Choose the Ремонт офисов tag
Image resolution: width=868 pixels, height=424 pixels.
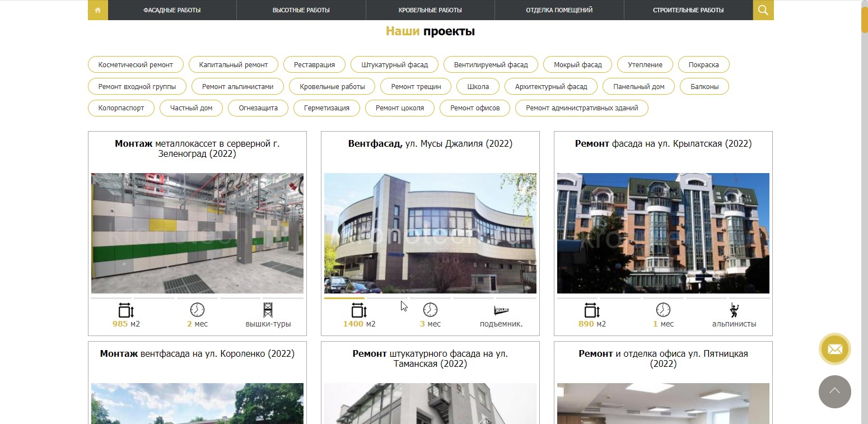[x=475, y=108]
